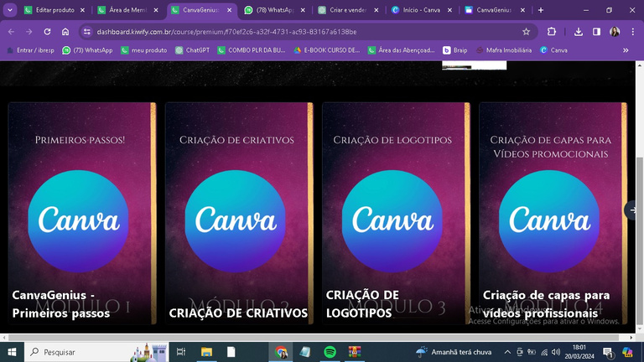
Task: Open the clock showing 18:01
Action: (579, 352)
